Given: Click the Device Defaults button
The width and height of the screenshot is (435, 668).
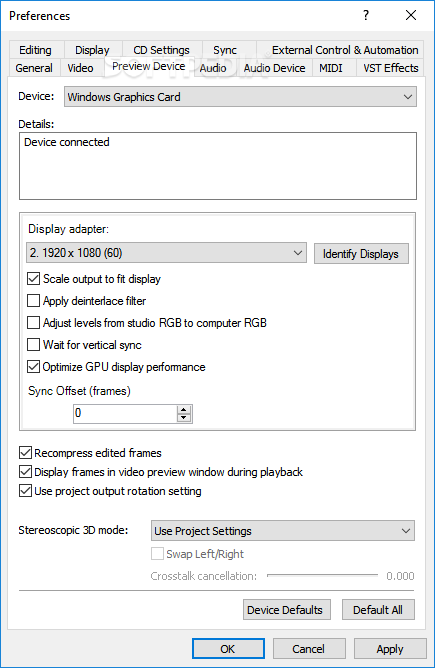Looking at the screenshot, I should tap(285, 610).
